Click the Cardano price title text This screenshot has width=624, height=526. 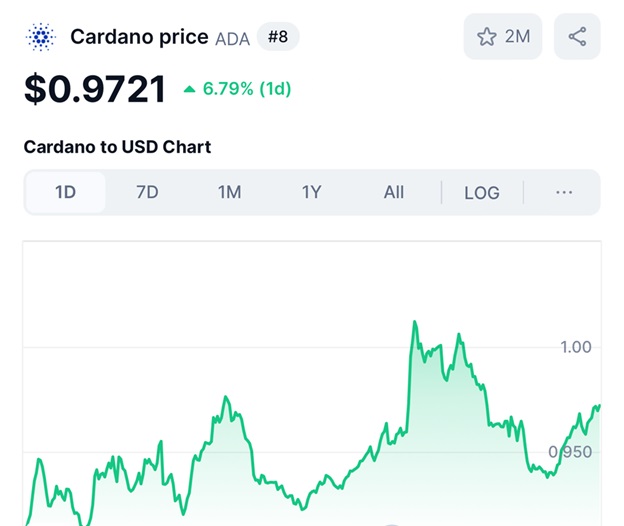[139, 38]
